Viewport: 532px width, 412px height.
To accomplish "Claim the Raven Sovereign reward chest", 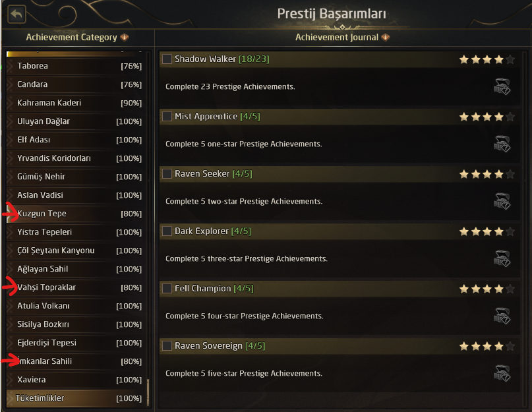I will tap(502, 374).
